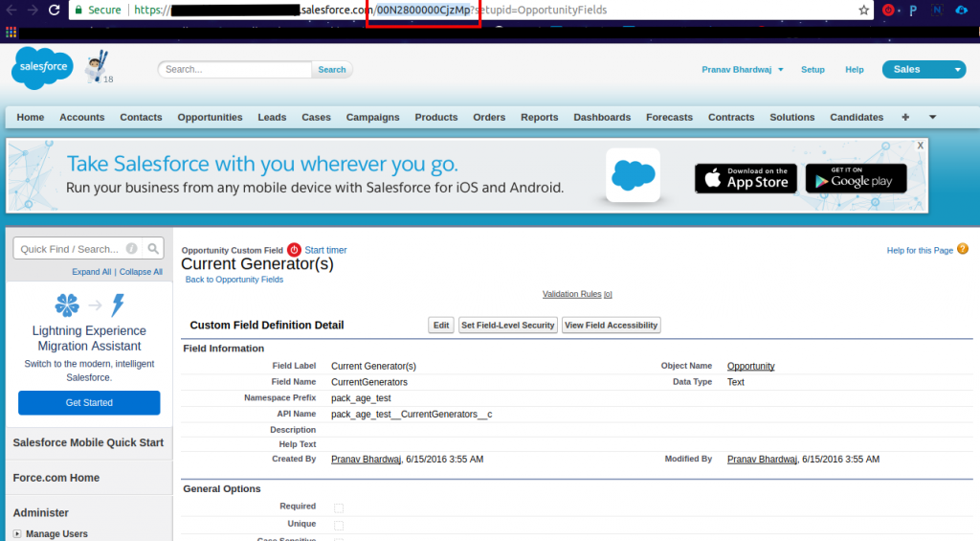Click View Field Accessibility button

pos(611,326)
